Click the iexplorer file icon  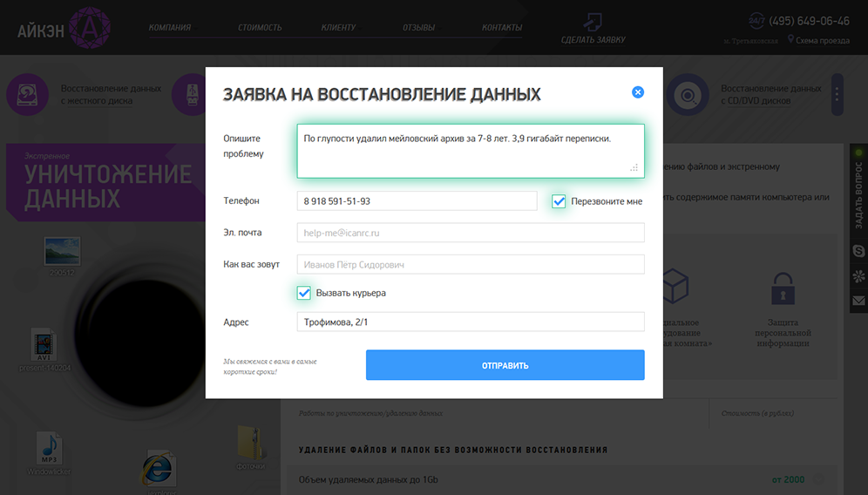click(x=159, y=469)
